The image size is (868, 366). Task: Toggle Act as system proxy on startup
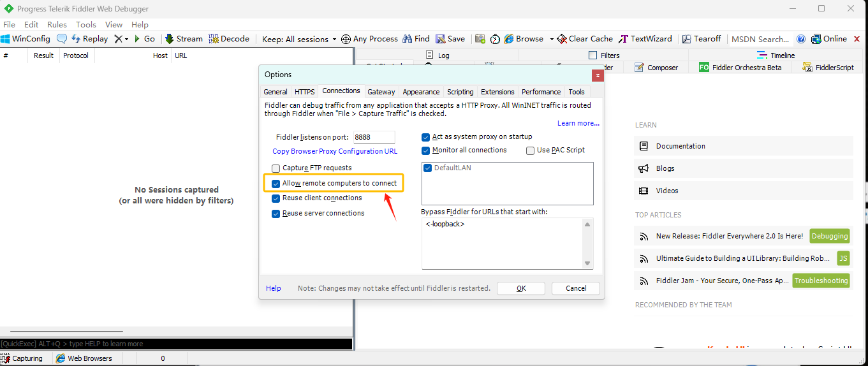[x=426, y=137]
